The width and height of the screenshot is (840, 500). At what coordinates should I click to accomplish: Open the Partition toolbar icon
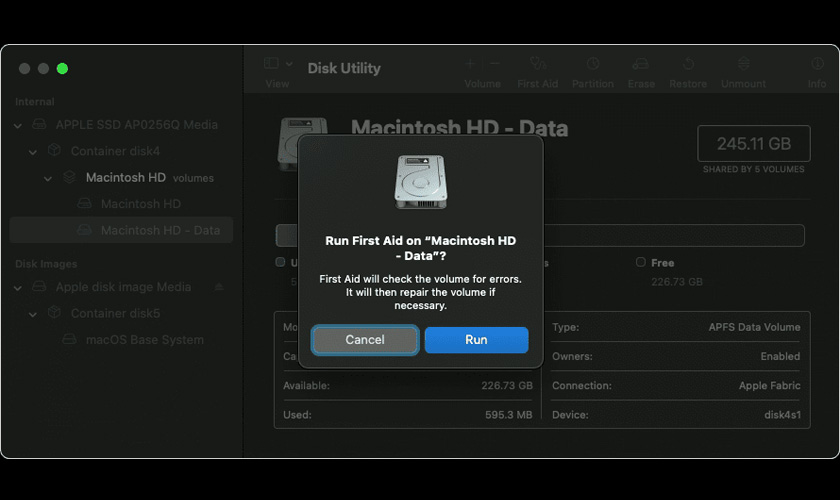[x=592, y=64]
